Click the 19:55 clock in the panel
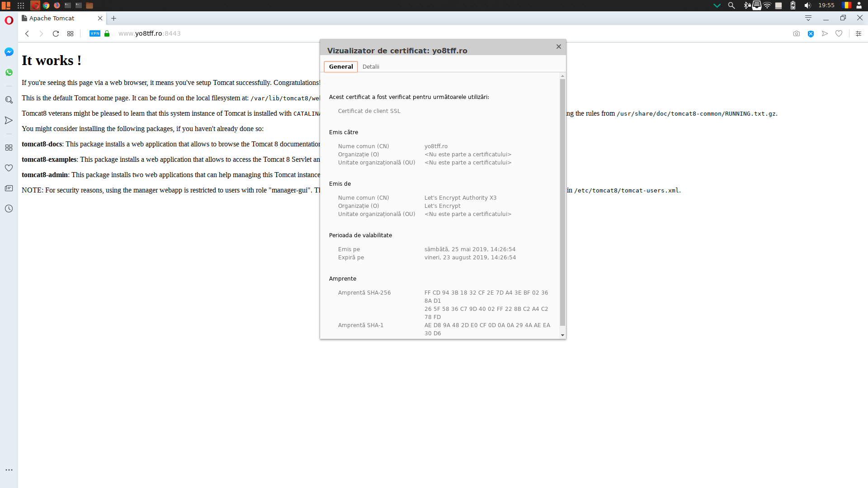Screen dimensions: 868x488 coord(826,5)
